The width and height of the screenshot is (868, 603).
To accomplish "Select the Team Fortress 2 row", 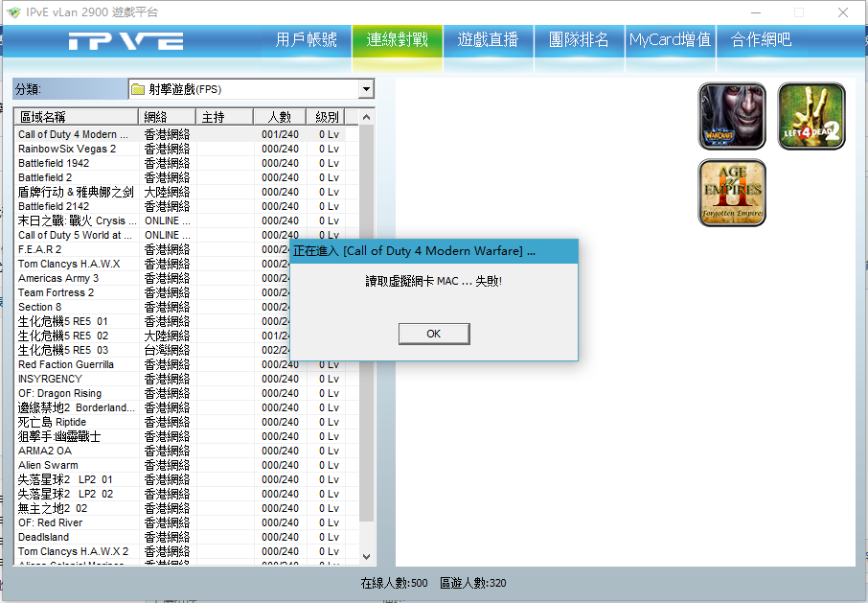I will coord(152,293).
